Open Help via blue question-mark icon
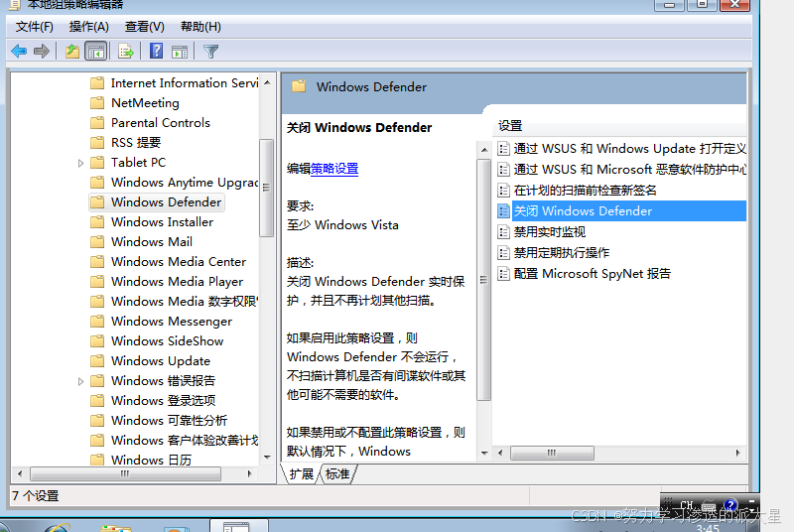Image resolution: width=794 pixels, height=532 pixels. coord(157,51)
